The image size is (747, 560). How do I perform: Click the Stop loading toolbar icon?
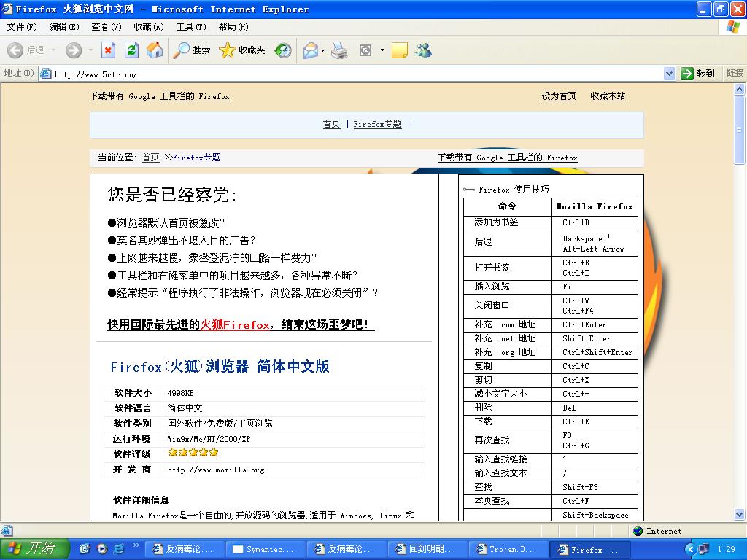point(108,50)
